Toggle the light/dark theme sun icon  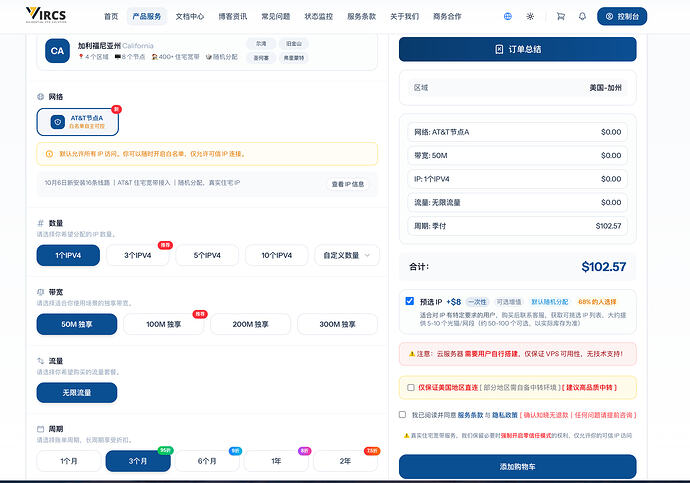pos(530,16)
